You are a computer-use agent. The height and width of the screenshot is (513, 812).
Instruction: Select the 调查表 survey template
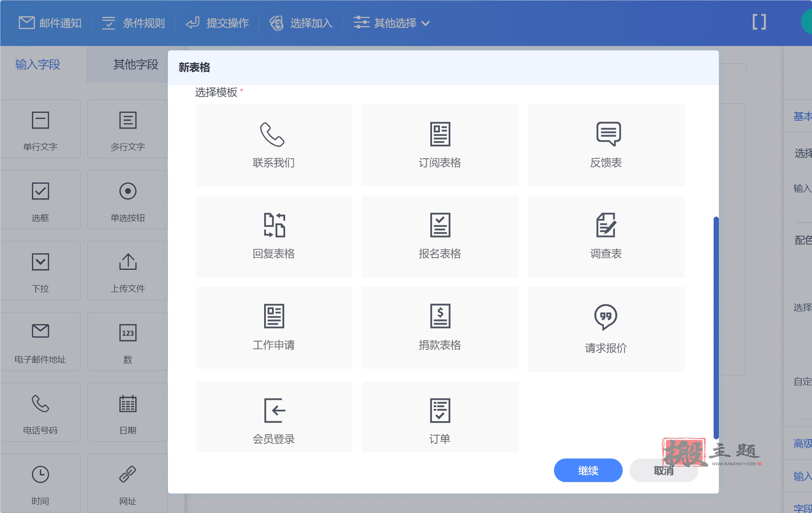pyautogui.click(x=606, y=236)
